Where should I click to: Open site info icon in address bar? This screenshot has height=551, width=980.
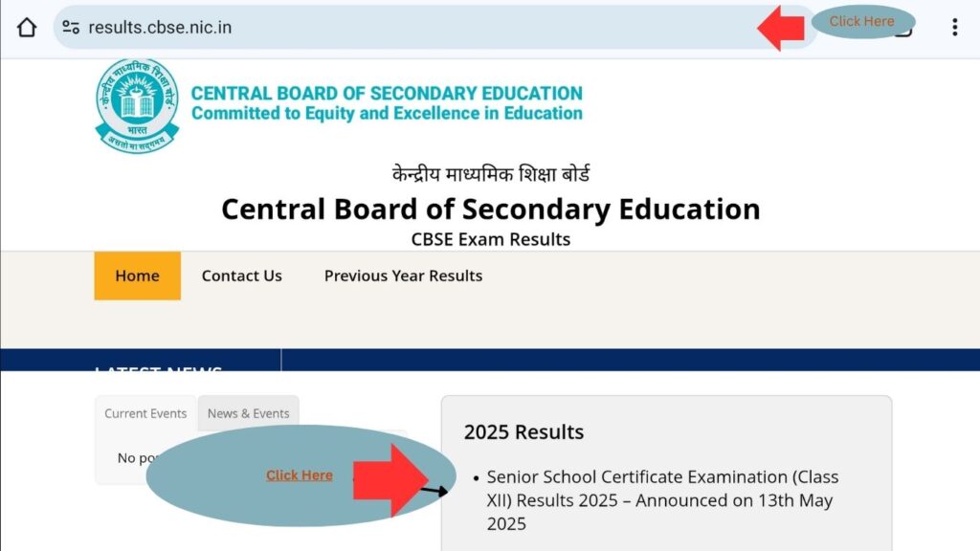71,27
